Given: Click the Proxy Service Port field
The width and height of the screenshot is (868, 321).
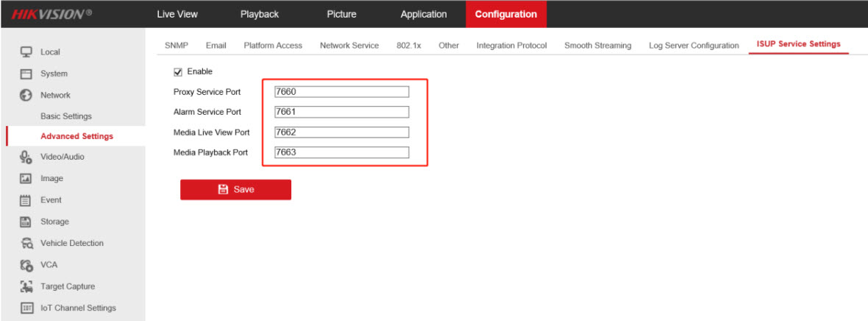Looking at the screenshot, I should [341, 92].
